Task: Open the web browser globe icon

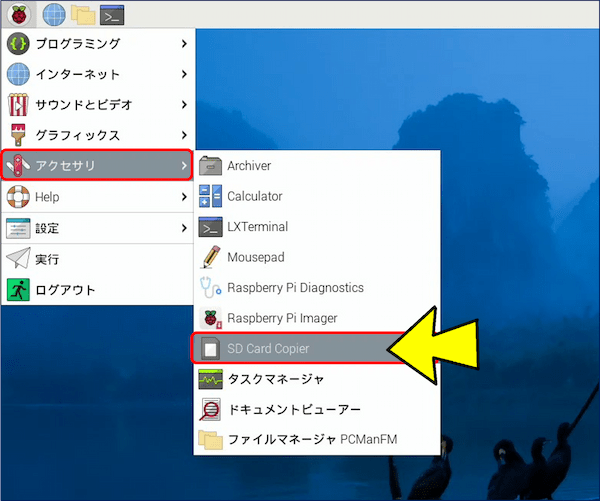Action: 54,14
